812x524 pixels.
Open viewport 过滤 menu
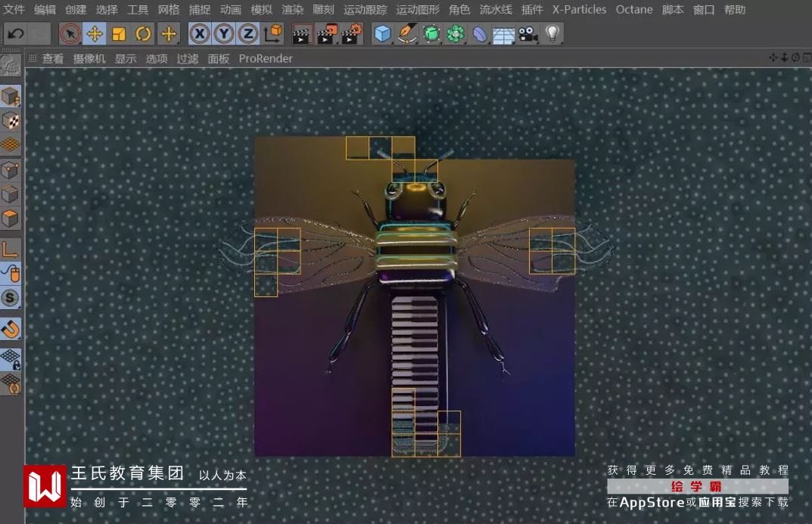188,58
